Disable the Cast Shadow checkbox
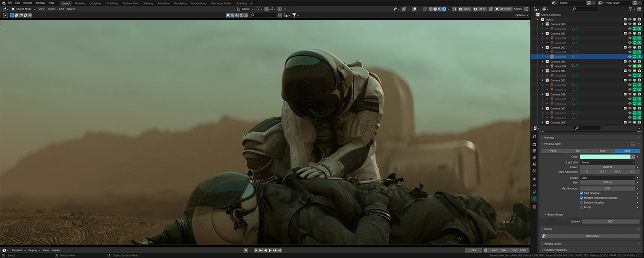Image resolution: width=644 pixels, height=258 pixels. point(582,193)
